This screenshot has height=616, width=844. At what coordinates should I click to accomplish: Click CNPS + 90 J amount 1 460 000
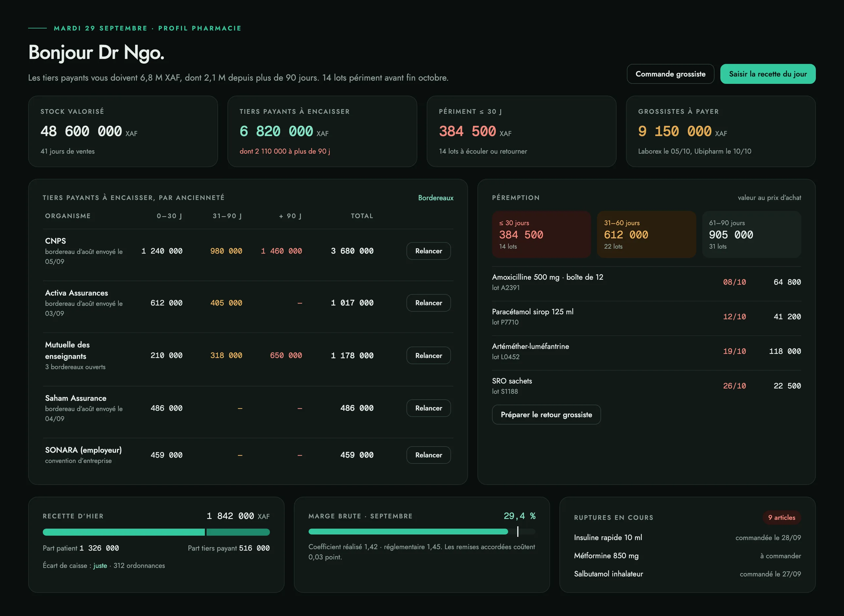point(282,251)
